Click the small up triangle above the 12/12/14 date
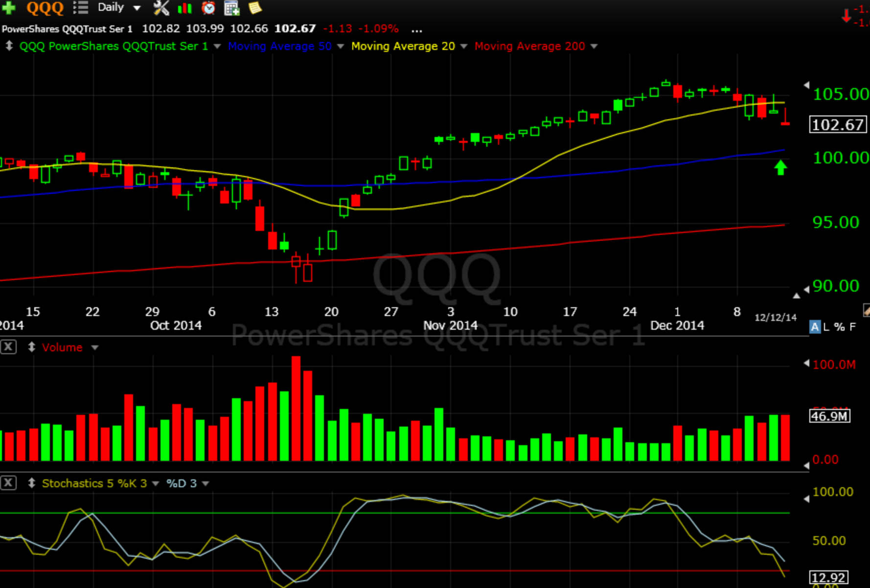 (797, 295)
